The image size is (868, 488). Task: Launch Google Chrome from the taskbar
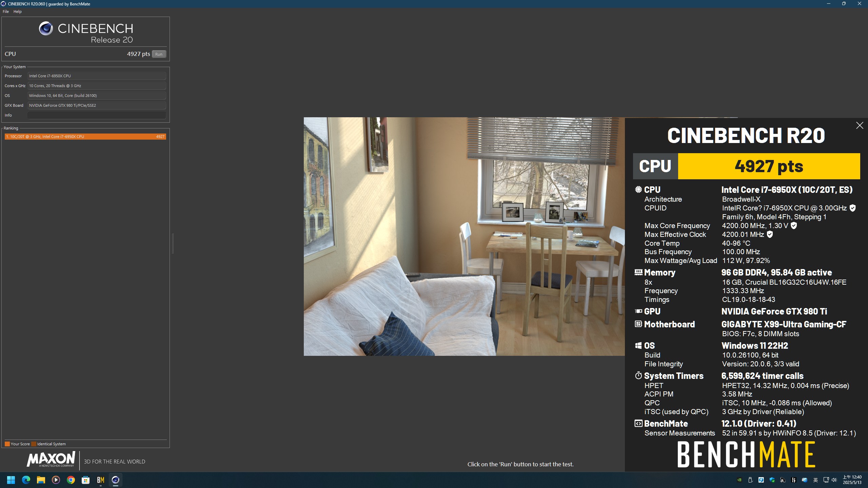click(71, 480)
